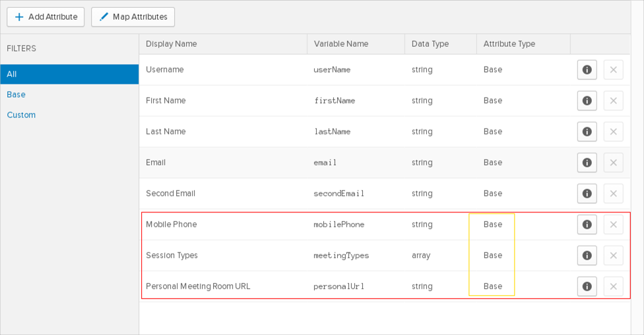
Task: Select the Data Type column header
Action: click(430, 44)
